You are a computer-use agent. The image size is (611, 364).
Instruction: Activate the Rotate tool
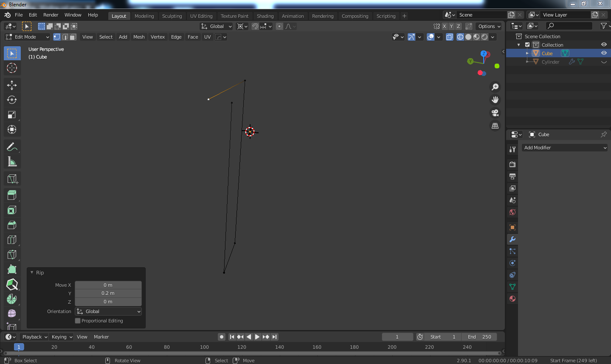(x=12, y=100)
